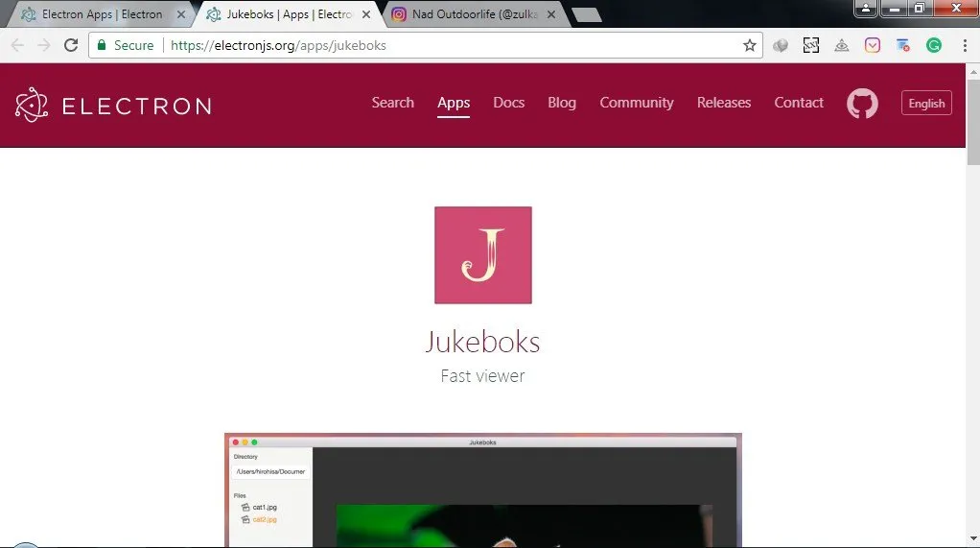Open the QR code extension icon
The image size is (980, 548).
(x=810, y=45)
